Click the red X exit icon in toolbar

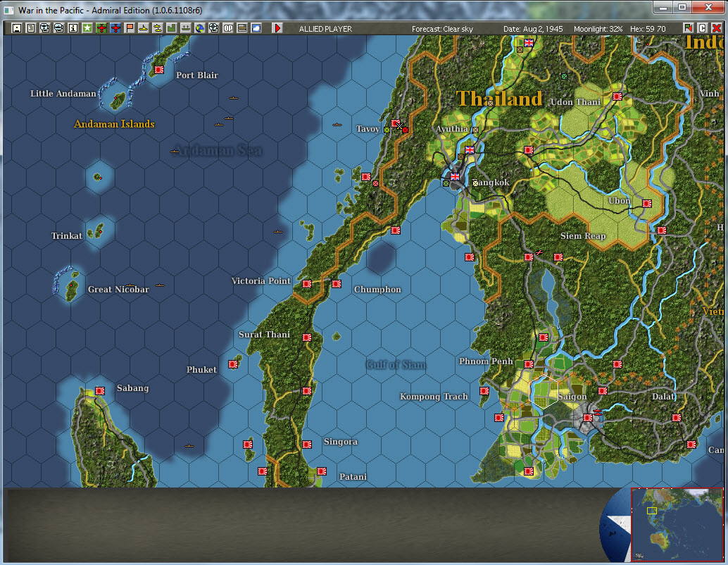[x=716, y=28]
